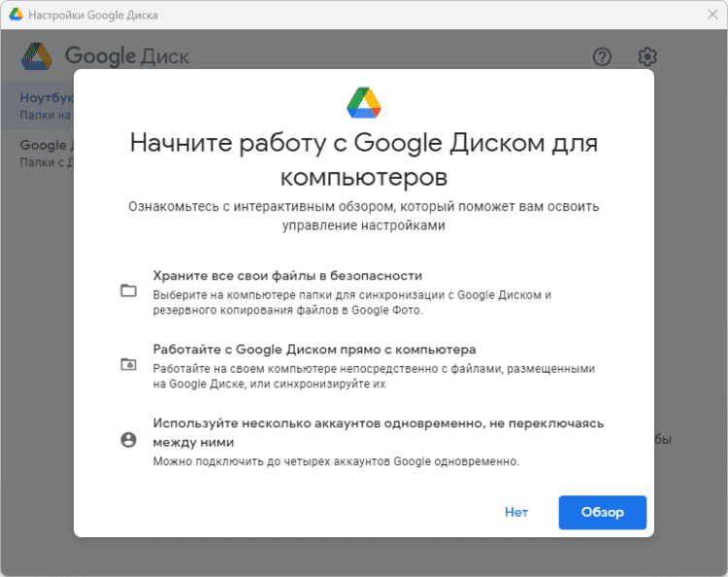Close the Настройки Google Диска window
This screenshot has height=577, width=728.
pyautogui.click(x=712, y=15)
